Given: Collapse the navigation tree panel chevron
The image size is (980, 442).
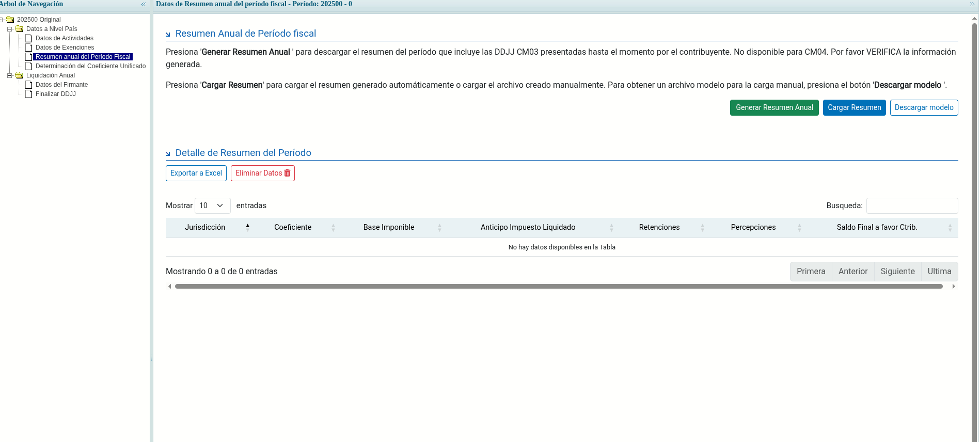Looking at the screenshot, I should [x=144, y=4].
